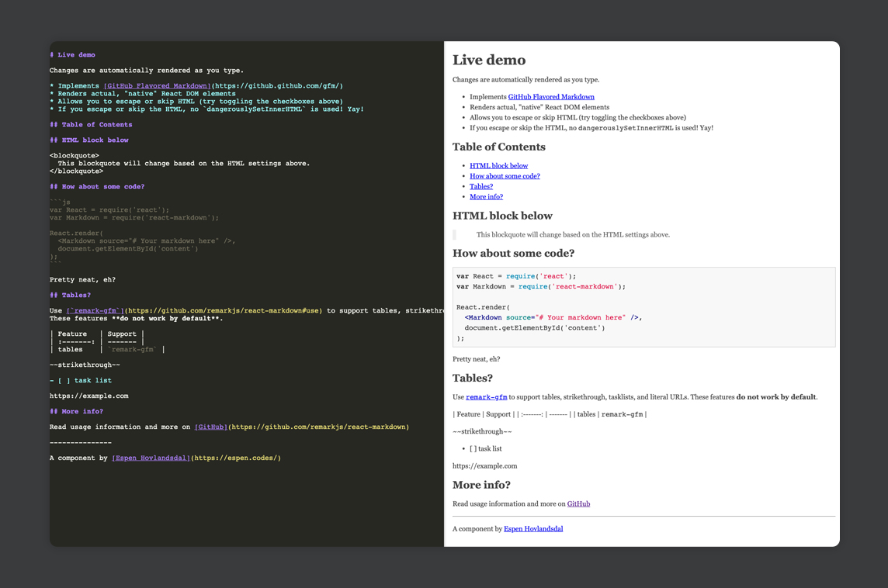Click '## How about some code?' in editor
Image resolution: width=888 pixels, height=588 pixels.
(x=97, y=187)
